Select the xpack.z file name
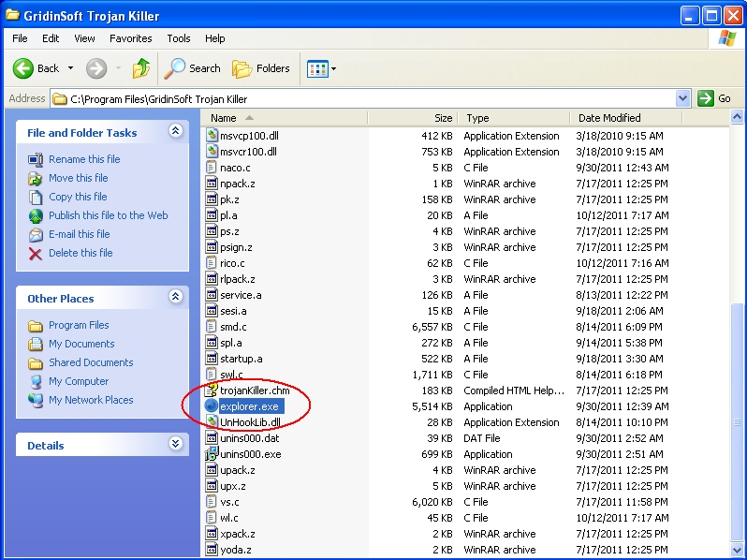The height and width of the screenshot is (560, 747). click(x=237, y=534)
